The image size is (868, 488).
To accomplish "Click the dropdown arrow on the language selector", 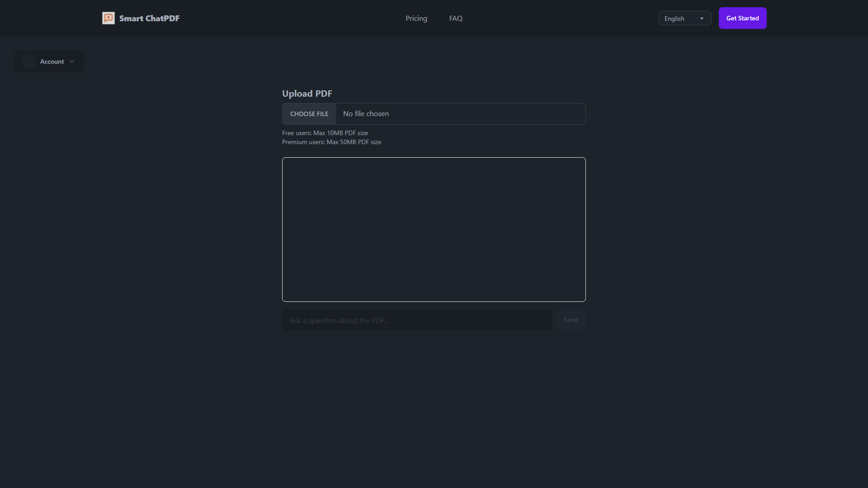I will pyautogui.click(x=702, y=18).
